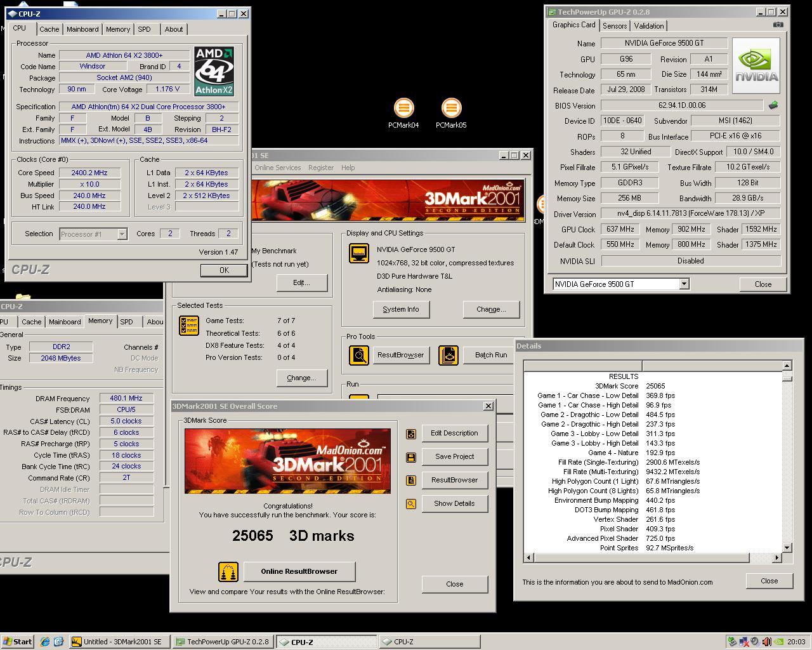Switch to the Validation tab in GPU-Z
Viewport: 812px width, 650px height.
649,26
